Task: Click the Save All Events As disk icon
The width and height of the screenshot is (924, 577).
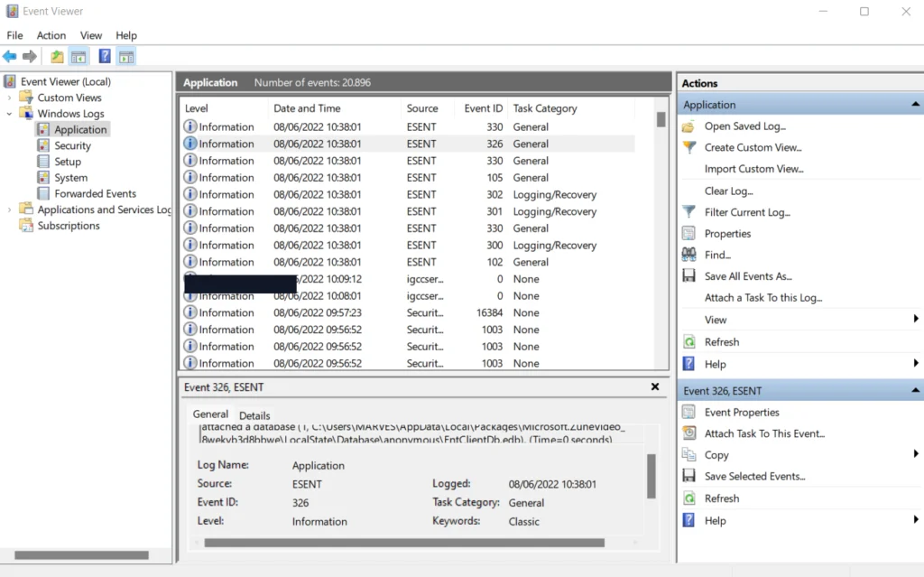Action: click(688, 275)
